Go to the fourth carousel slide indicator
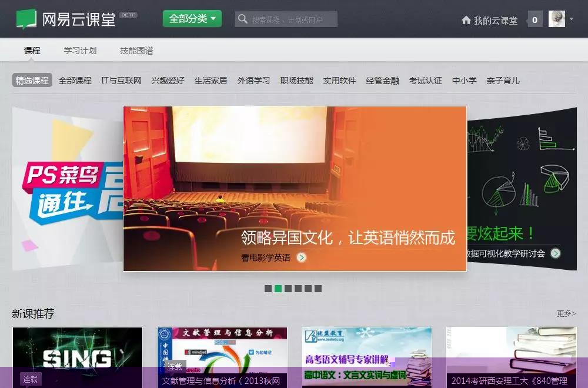Image resolution: width=588 pixels, height=388 pixels. click(298, 288)
